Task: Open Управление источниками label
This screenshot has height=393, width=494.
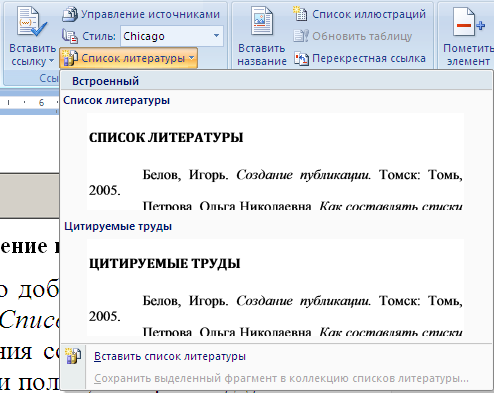Action: point(150,14)
